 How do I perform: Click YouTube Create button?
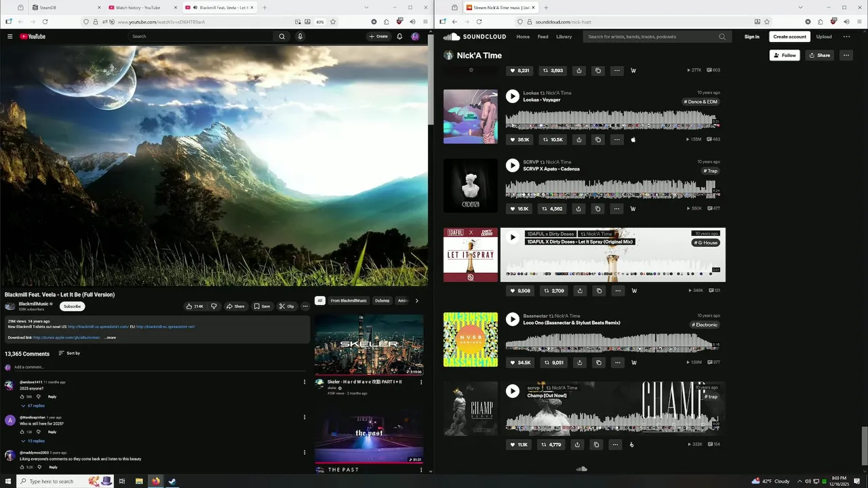point(378,37)
